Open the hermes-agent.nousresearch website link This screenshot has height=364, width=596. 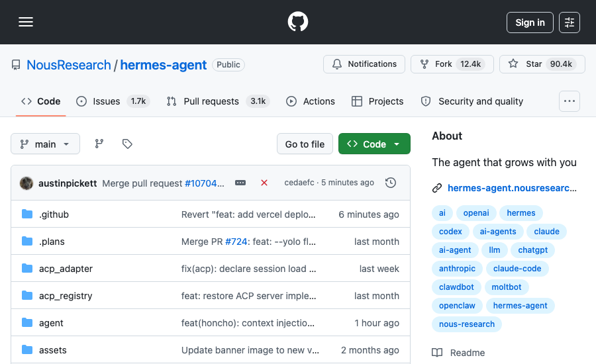tap(512, 188)
